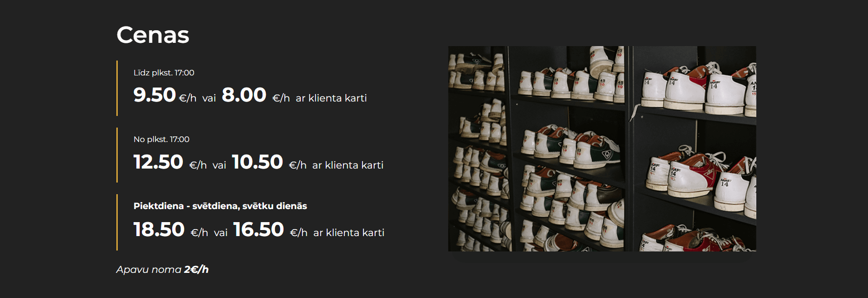Click 'ar klienta karti' in second price row
This screenshot has height=298, width=868.
[348, 165]
